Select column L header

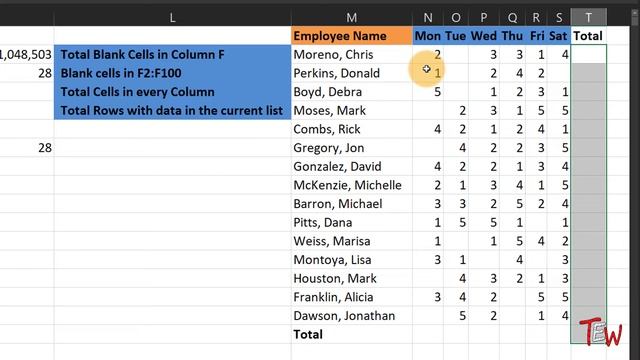point(172,18)
